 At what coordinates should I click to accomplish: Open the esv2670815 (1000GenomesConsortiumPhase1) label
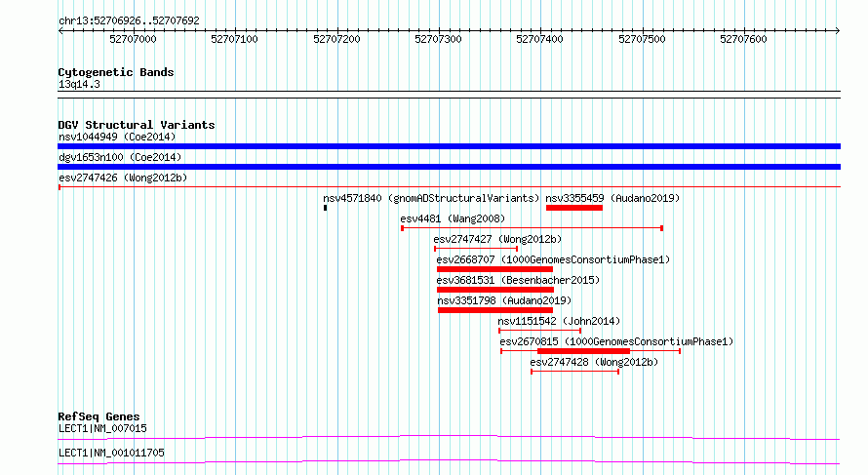(x=616, y=341)
